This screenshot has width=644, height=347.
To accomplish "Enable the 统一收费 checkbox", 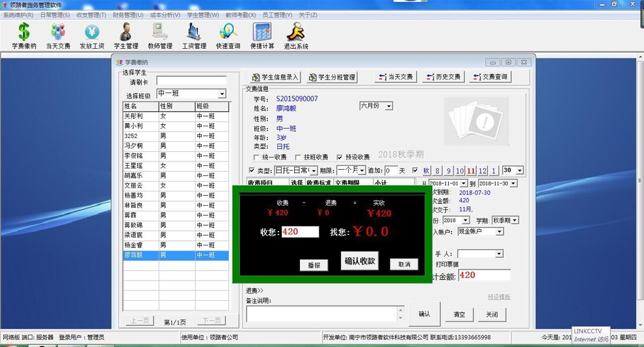I will coord(256,158).
